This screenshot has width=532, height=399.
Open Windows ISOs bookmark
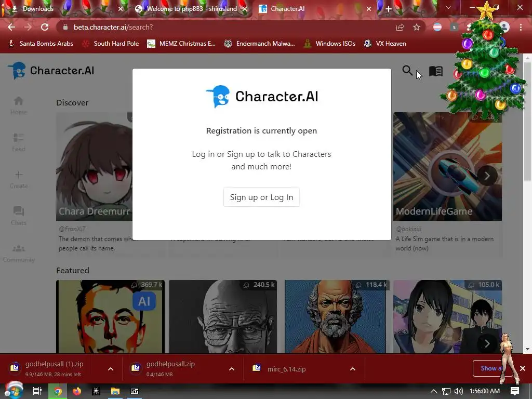pos(329,44)
